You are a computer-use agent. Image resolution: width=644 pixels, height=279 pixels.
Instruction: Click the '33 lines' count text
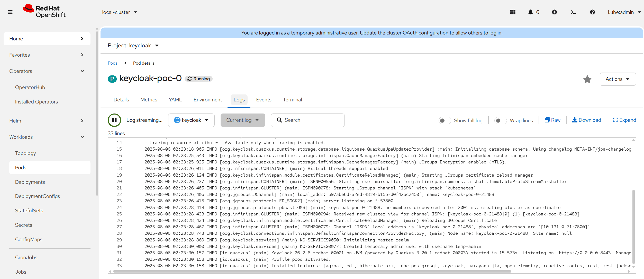coord(116,133)
